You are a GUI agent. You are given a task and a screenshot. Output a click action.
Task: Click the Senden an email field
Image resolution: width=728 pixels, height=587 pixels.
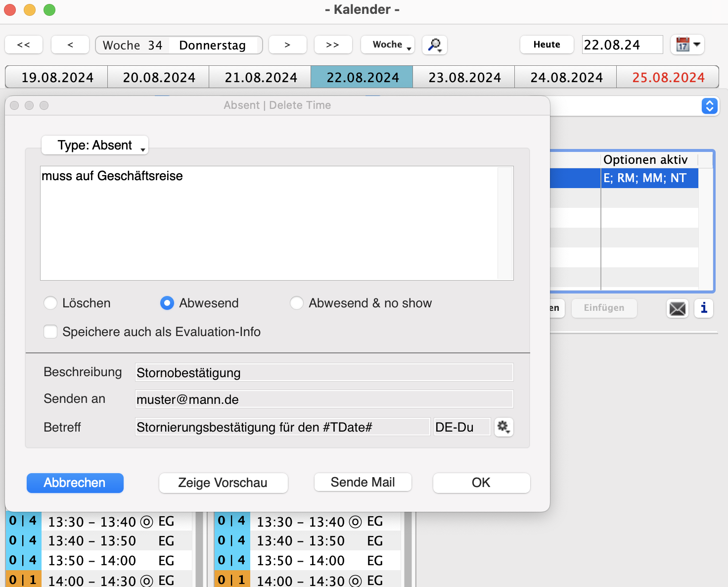324,399
